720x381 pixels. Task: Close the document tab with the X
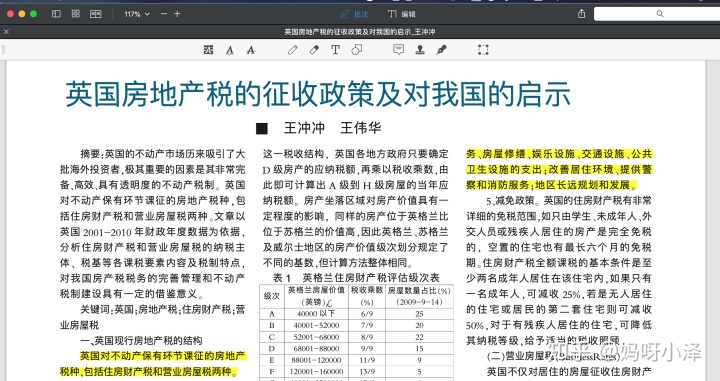(x=6, y=32)
